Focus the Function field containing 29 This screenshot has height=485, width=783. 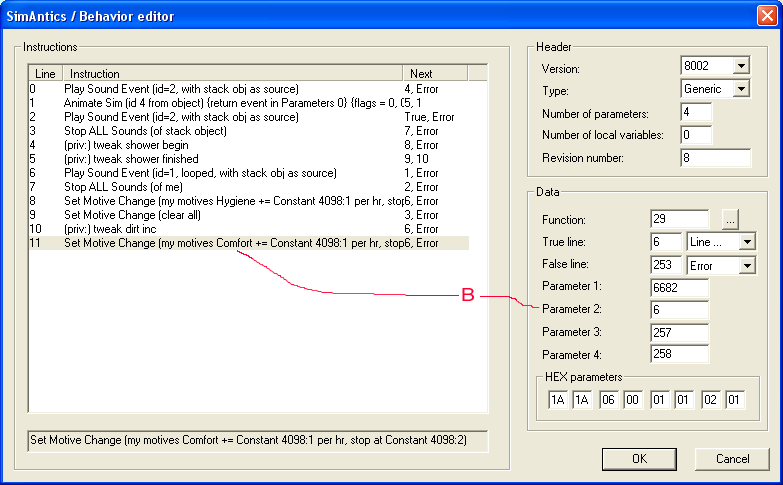[x=680, y=219]
